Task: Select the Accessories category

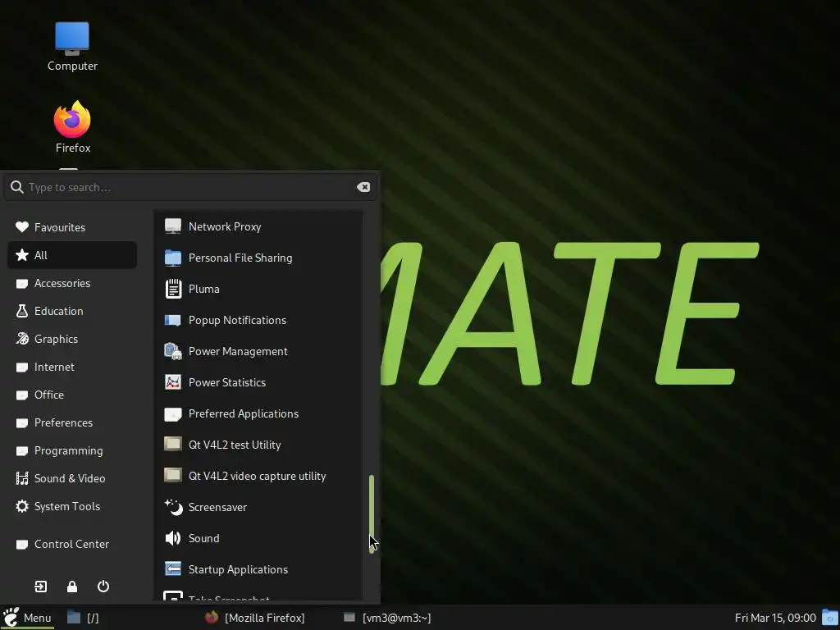Action: click(72, 283)
